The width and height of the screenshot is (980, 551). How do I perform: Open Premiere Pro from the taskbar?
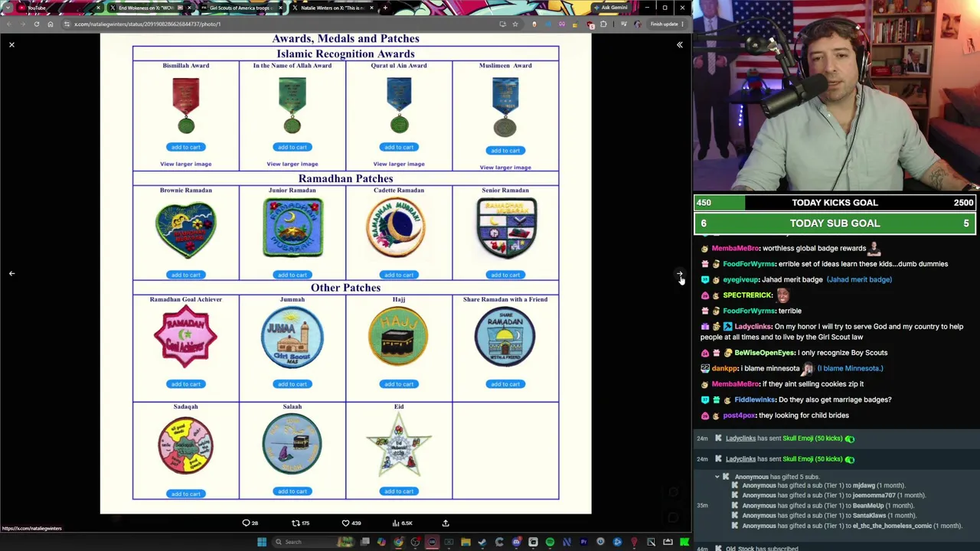(x=583, y=542)
